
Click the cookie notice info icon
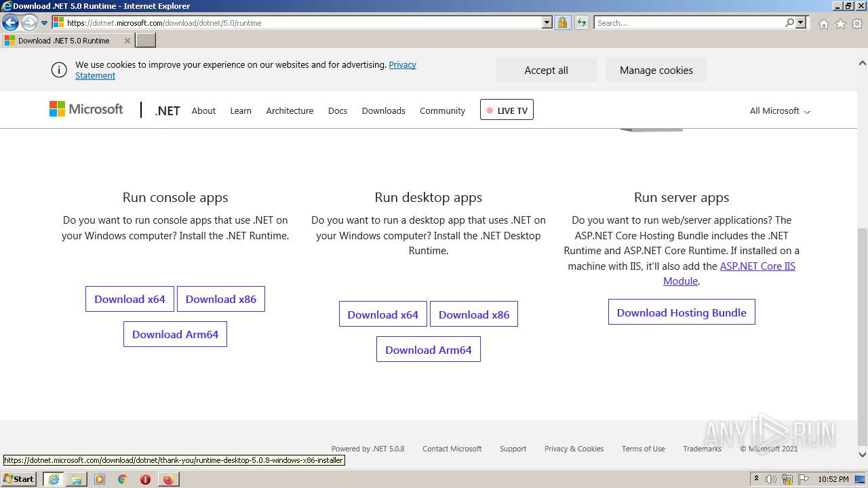pos(59,70)
